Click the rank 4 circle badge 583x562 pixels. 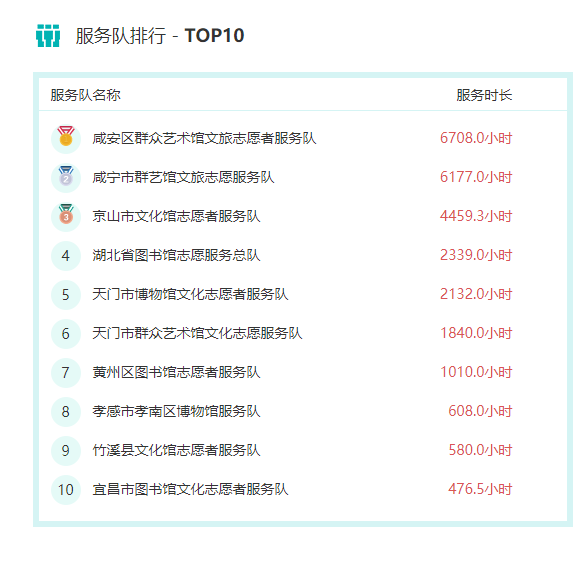click(x=66, y=255)
